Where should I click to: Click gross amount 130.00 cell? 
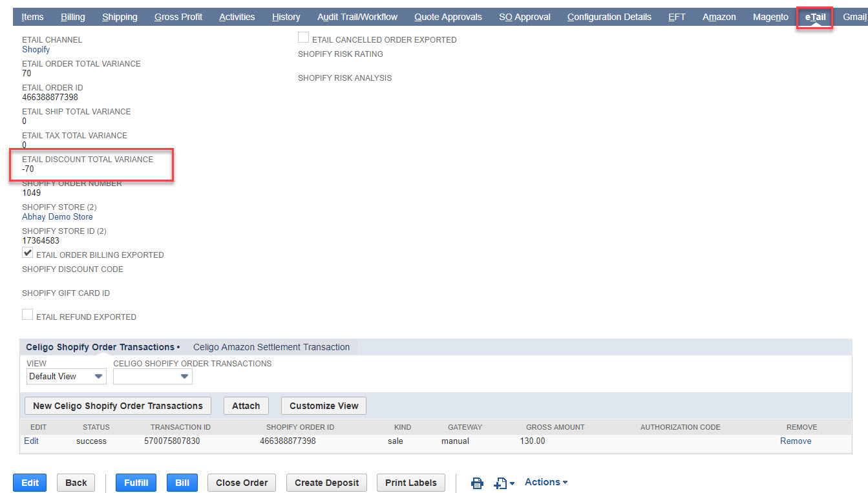point(533,441)
